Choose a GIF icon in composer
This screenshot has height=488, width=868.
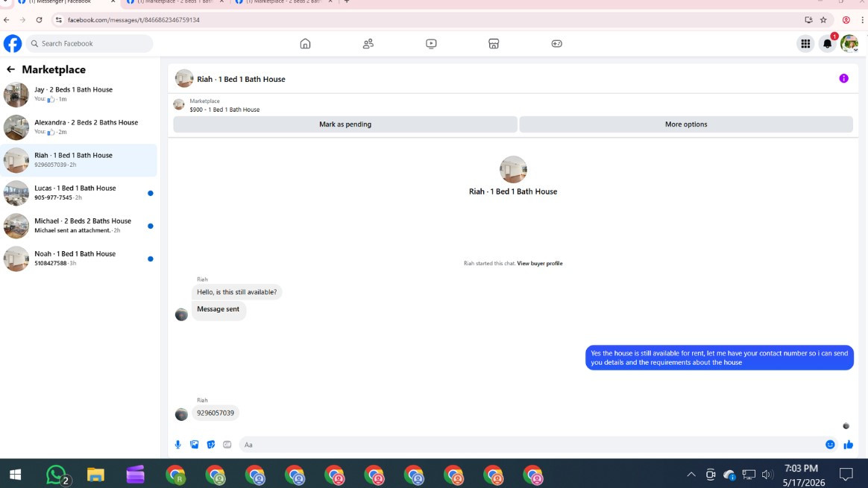(x=227, y=445)
